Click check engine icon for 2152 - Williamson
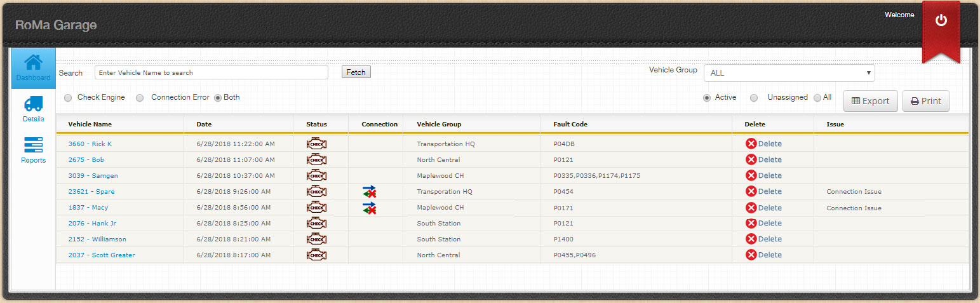 pyautogui.click(x=316, y=239)
